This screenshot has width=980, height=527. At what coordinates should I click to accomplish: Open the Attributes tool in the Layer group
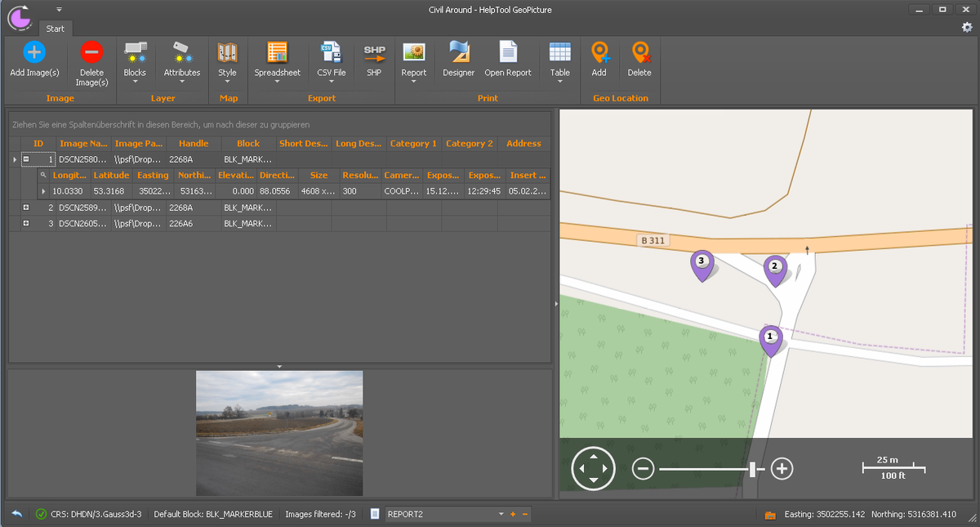pyautogui.click(x=181, y=59)
